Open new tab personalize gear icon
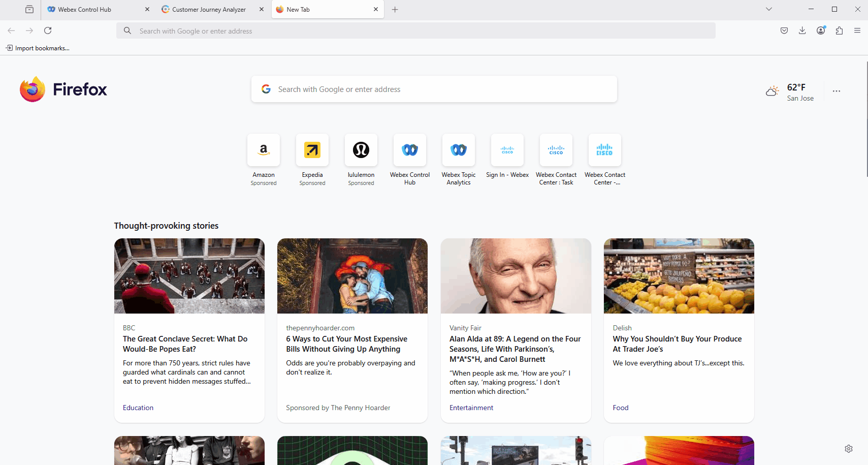868x465 pixels. pos(849,449)
